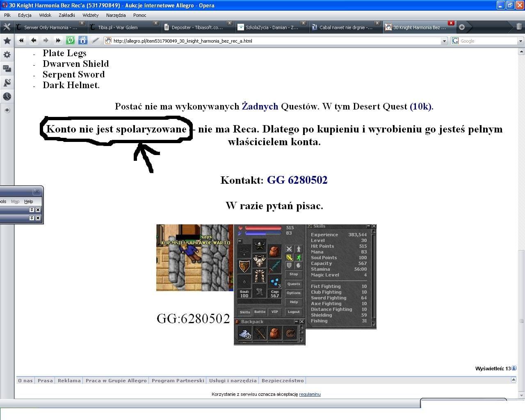The height and width of the screenshot is (420, 525).
Task: Open the gear Widgets panel
Action: pos(7,55)
